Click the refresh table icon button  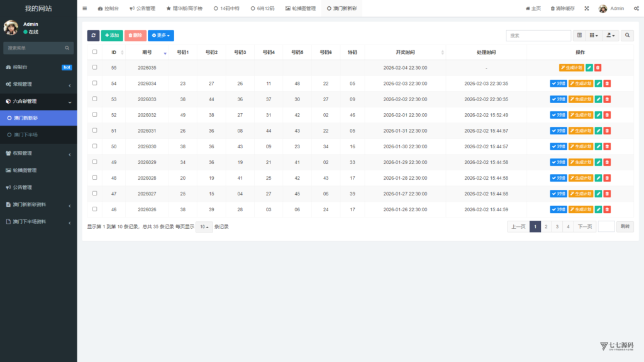93,36
